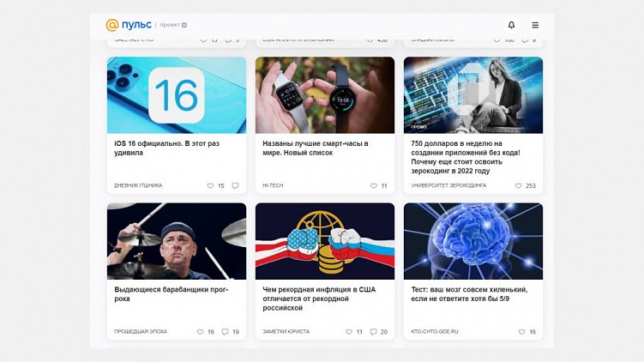644x362 pixels.
Task: Open headline 'Названы лучшие смарт-часы в мире'
Action: coord(316,148)
